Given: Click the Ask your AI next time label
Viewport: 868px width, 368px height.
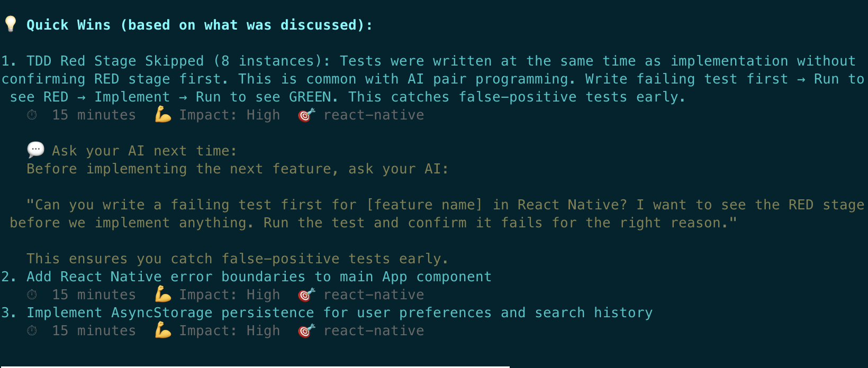Looking at the screenshot, I should [144, 151].
